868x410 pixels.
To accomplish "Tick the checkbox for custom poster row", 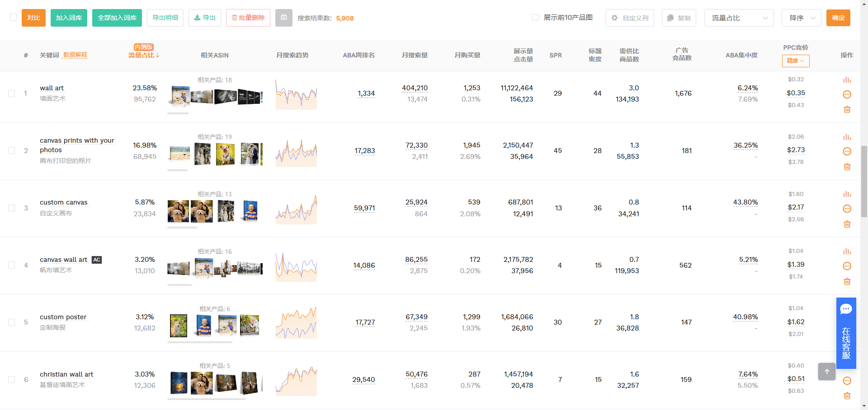I will pos(12,322).
